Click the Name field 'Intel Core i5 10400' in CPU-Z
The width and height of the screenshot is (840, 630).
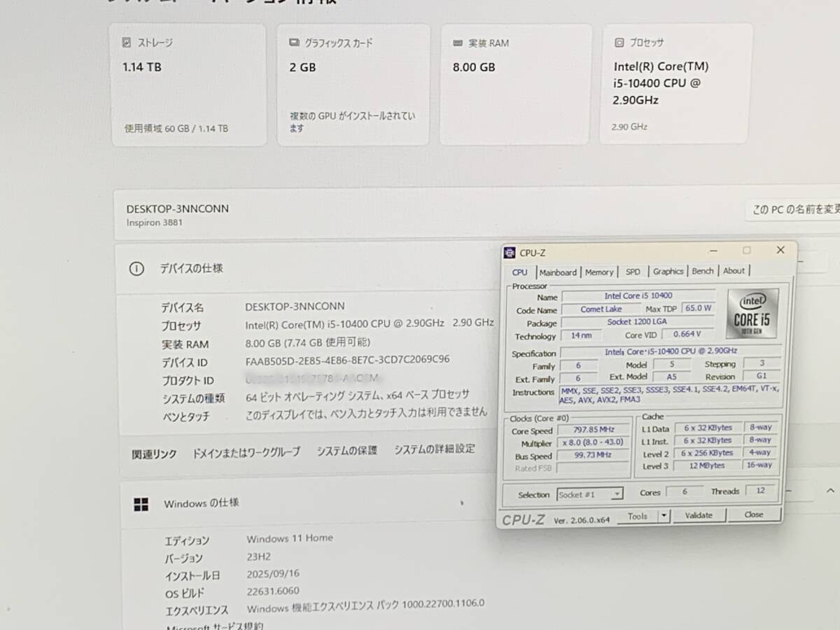(x=638, y=296)
